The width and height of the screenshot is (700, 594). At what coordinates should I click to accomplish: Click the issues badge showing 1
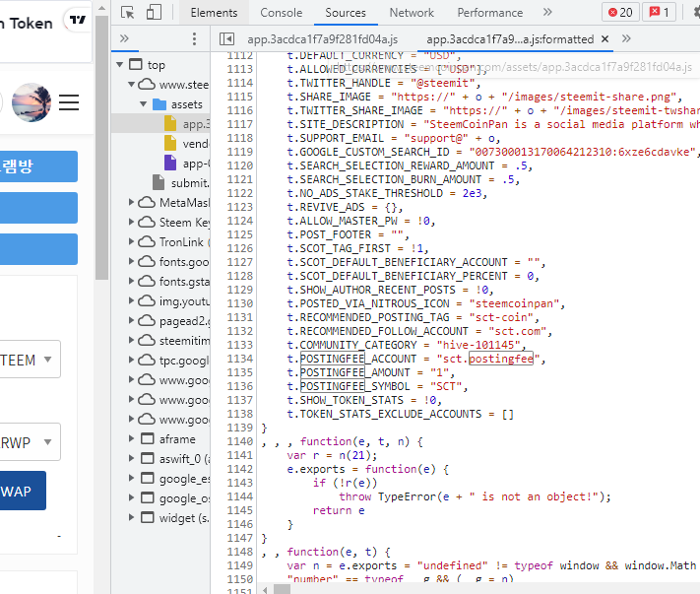click(659, 12)
